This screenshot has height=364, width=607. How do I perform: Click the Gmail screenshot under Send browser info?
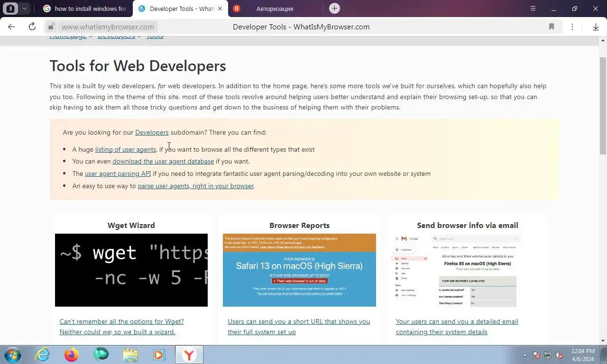pyautogui.click(x=456, y=270)
